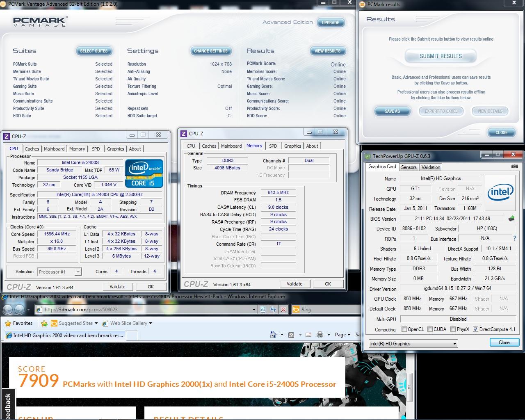Click the IE page icon in address bar
This screenshot has height=420, width=525.
pos(39,310)
